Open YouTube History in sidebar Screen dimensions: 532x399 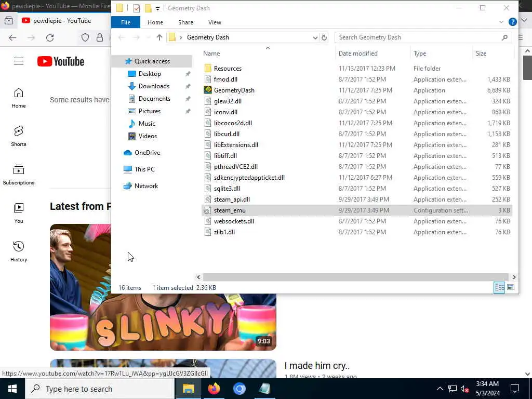19,251
